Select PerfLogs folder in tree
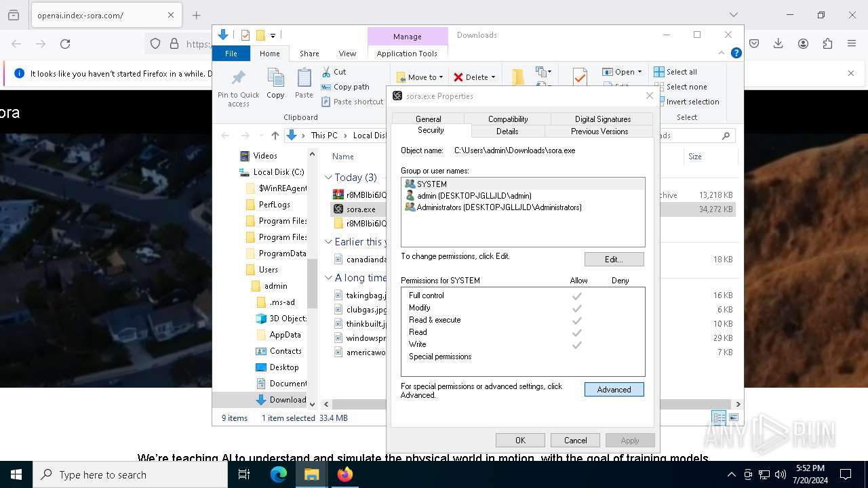 (274, 205)
